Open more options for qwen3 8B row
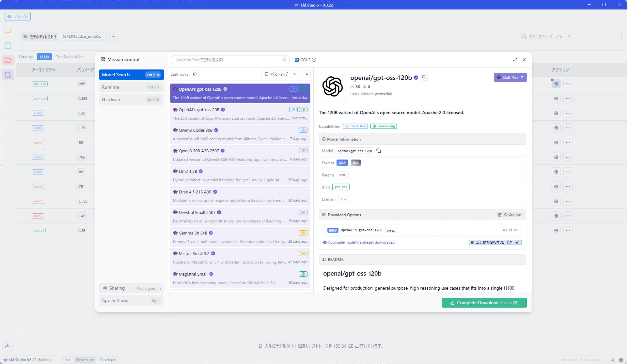Image resolution: width=627 pixels, height=364 pixels. [568, 143]
